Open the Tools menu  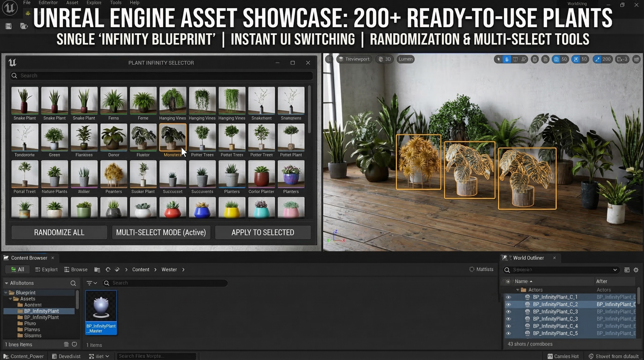(116, 3)
